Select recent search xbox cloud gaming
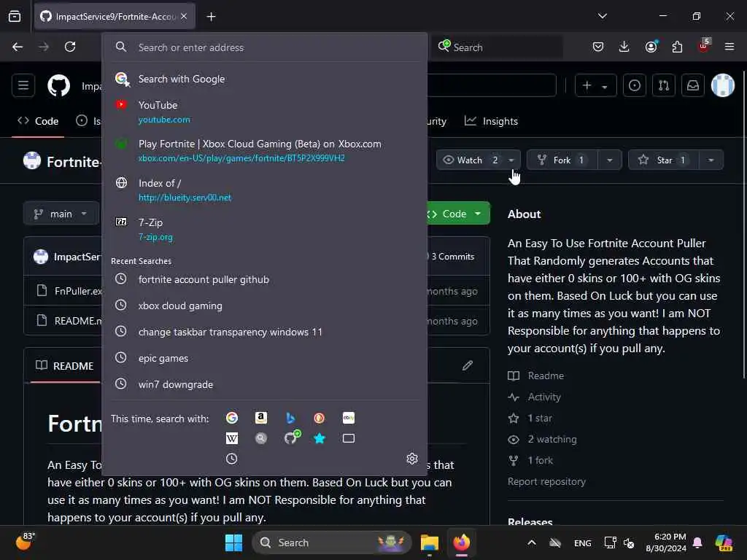 click(x=265, y=306)
